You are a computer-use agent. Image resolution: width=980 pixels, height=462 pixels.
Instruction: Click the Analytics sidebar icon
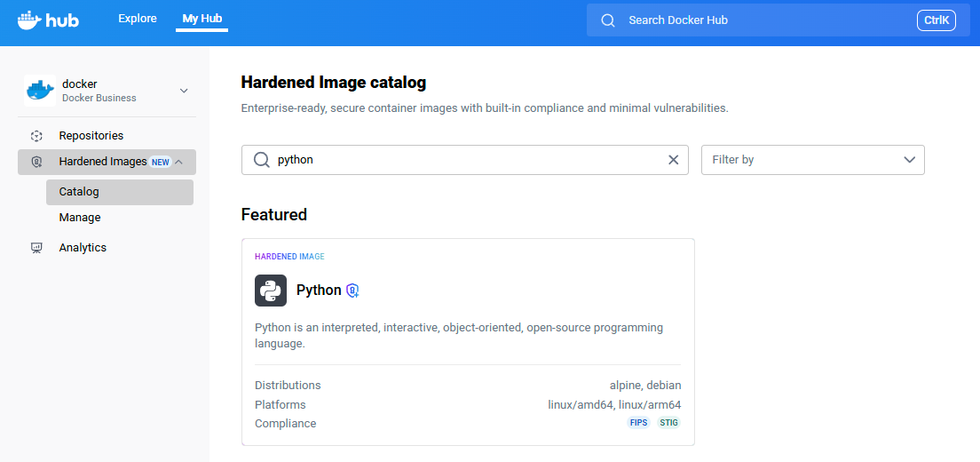[x=36, y=248]
